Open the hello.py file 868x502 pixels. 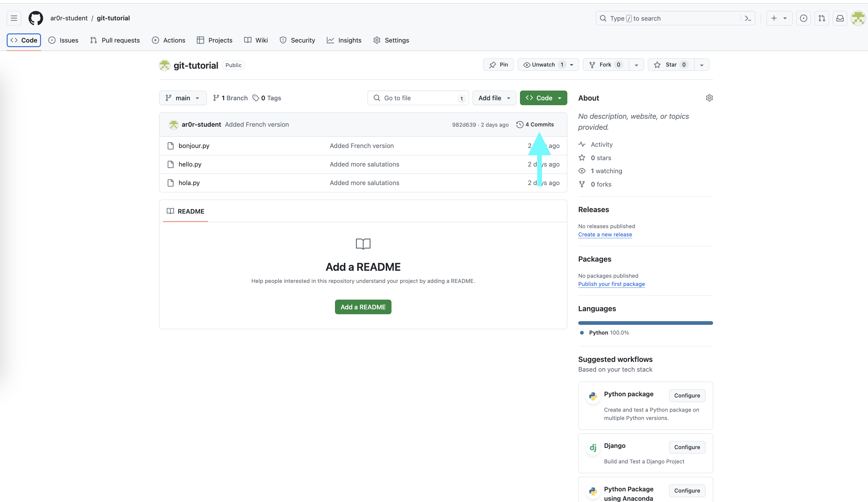190,164
